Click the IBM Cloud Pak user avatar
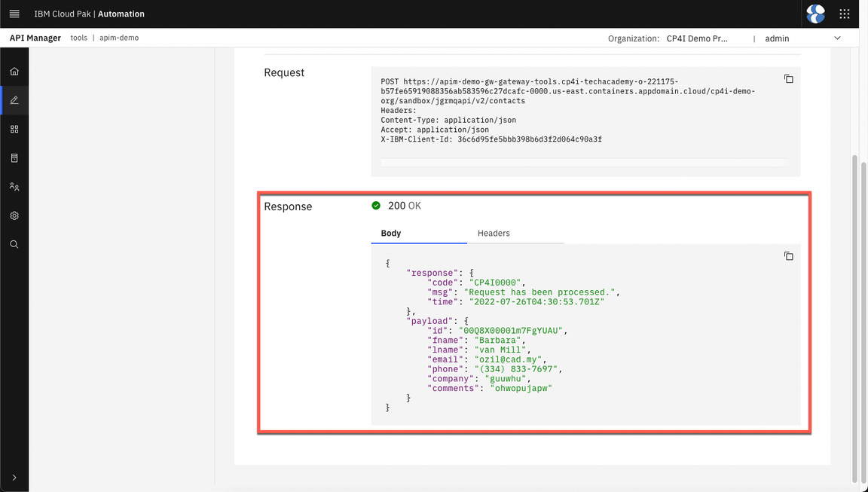The width and height of the screenshot is (868, 492). [815, 14]
